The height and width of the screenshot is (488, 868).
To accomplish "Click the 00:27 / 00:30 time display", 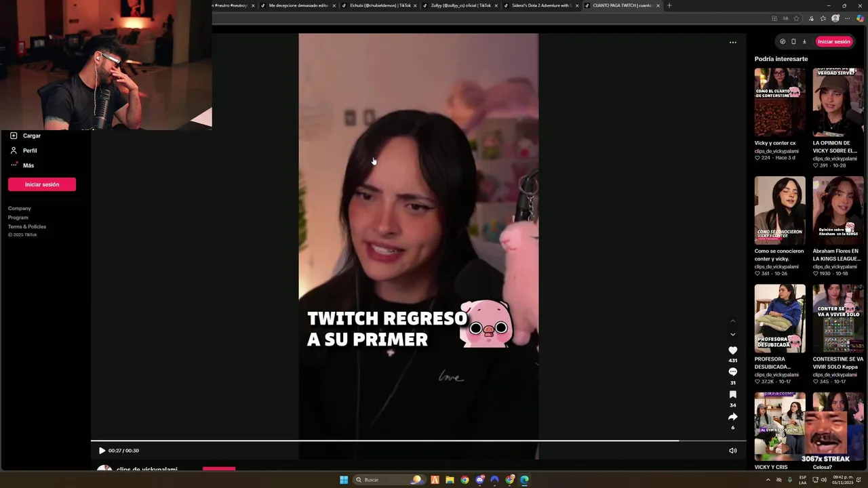I will (x=123, y=451).
